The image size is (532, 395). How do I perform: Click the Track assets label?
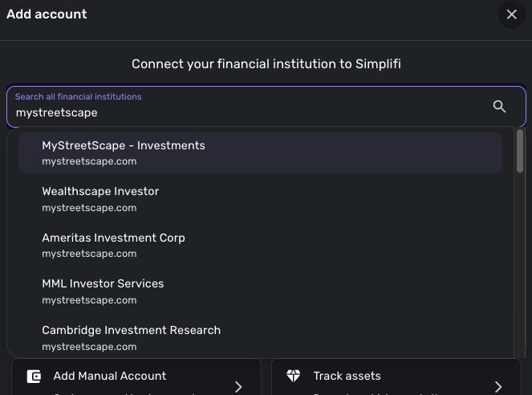pyautogui.click(x=347, y=376)
